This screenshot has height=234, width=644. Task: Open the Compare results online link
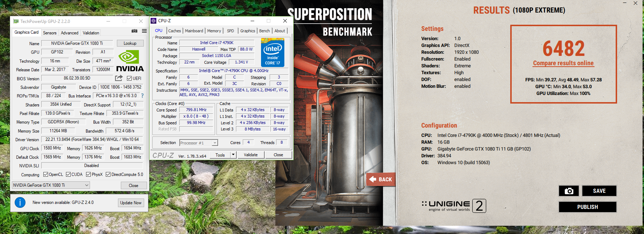[x=563, y=63]
